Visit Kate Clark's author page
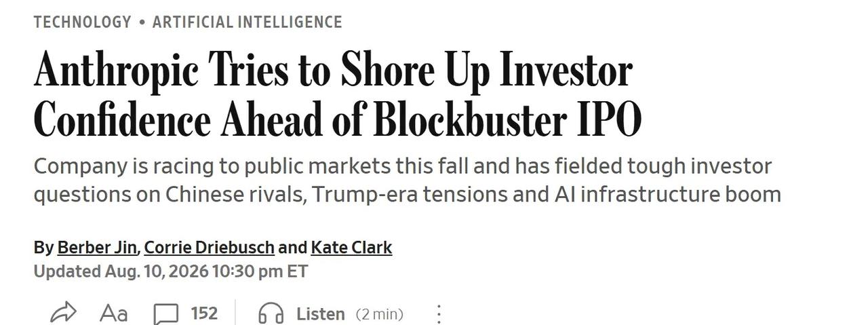868x325 pixels. pos(351,248)
